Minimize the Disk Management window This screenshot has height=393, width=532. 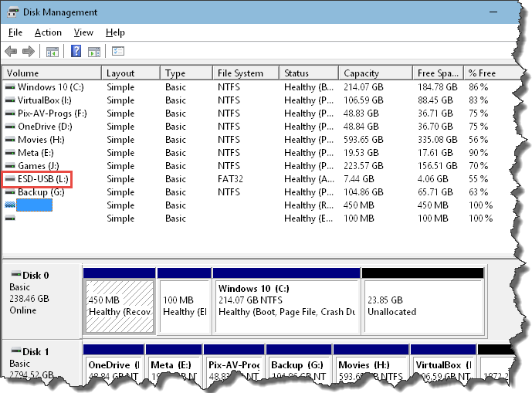[493, 12]
